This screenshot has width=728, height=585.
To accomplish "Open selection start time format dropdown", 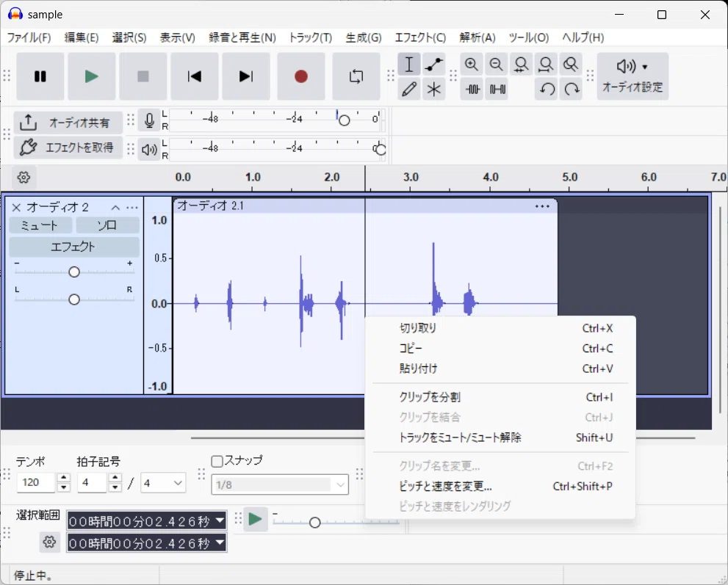I will (220, 520).
